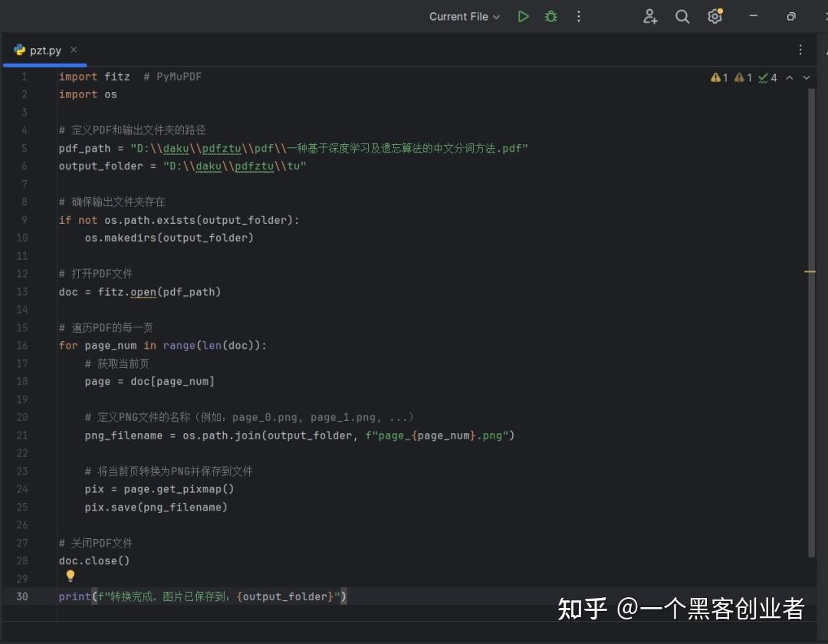Screen dimensions: 828x644
Task: Click the lightbulb intention icon near line 29
Action: pos(70,576)
